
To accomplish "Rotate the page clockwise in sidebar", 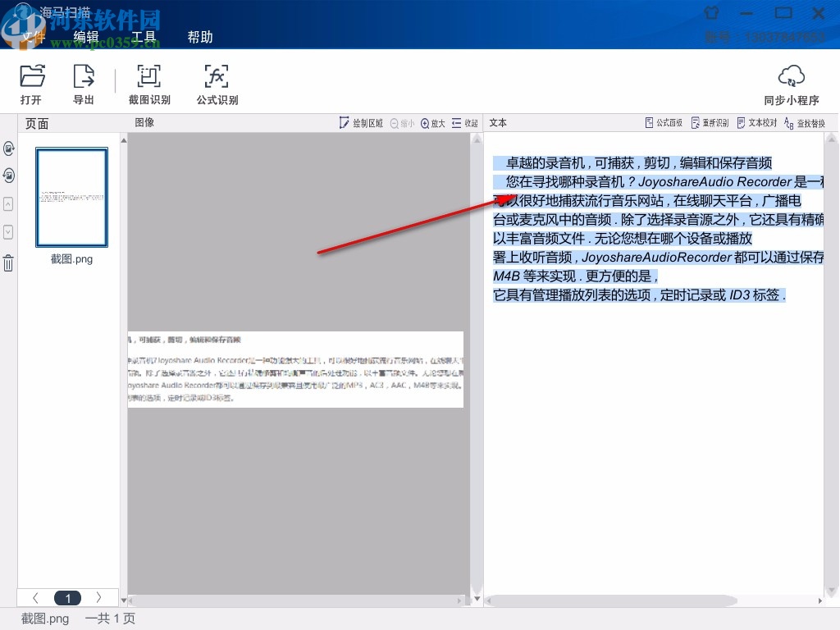I will coord(9,148).
